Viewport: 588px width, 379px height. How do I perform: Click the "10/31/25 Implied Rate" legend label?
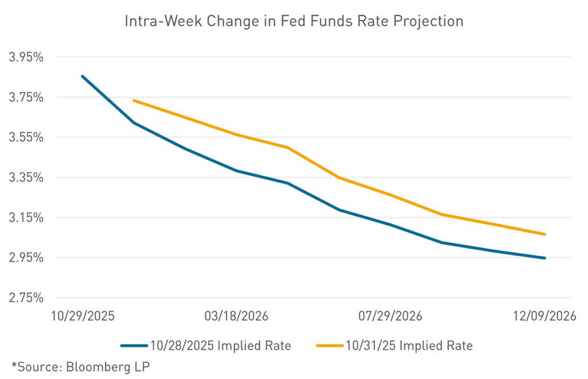(x=409, y=346)
